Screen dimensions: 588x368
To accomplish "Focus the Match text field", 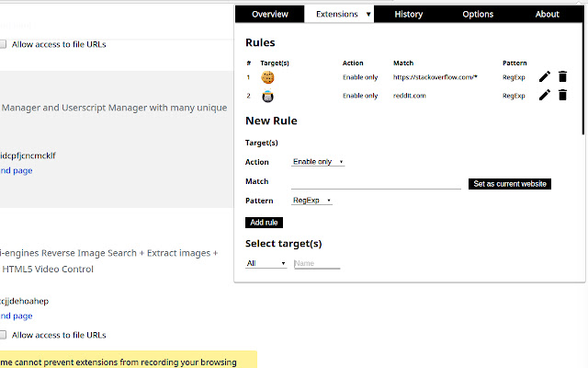I will tap(375, 182).
